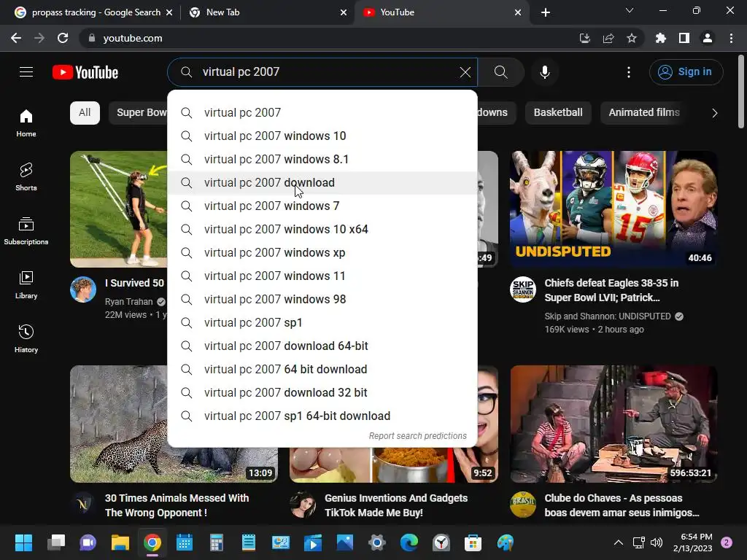The width and height of the screenshot is (747, 560).
Task: Select suggestion 'virtual pc 2007 windows 98'
Action: [322, 300]
